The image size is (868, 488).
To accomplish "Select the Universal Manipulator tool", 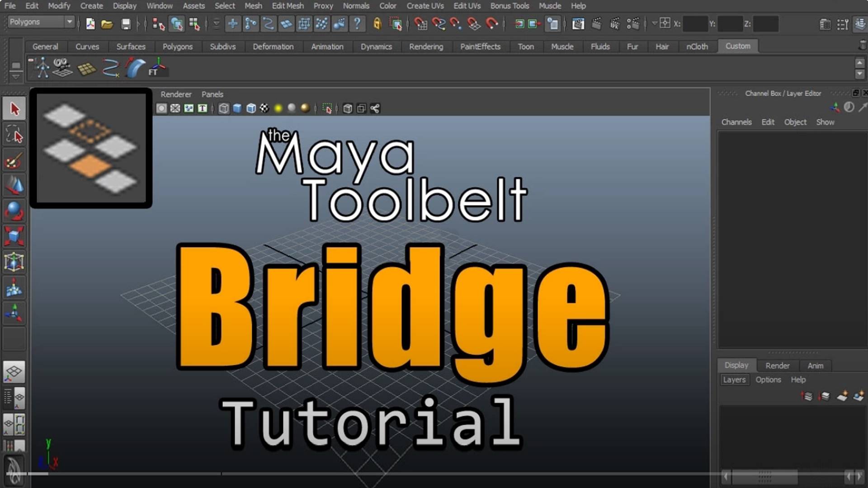I will point(14,262).
